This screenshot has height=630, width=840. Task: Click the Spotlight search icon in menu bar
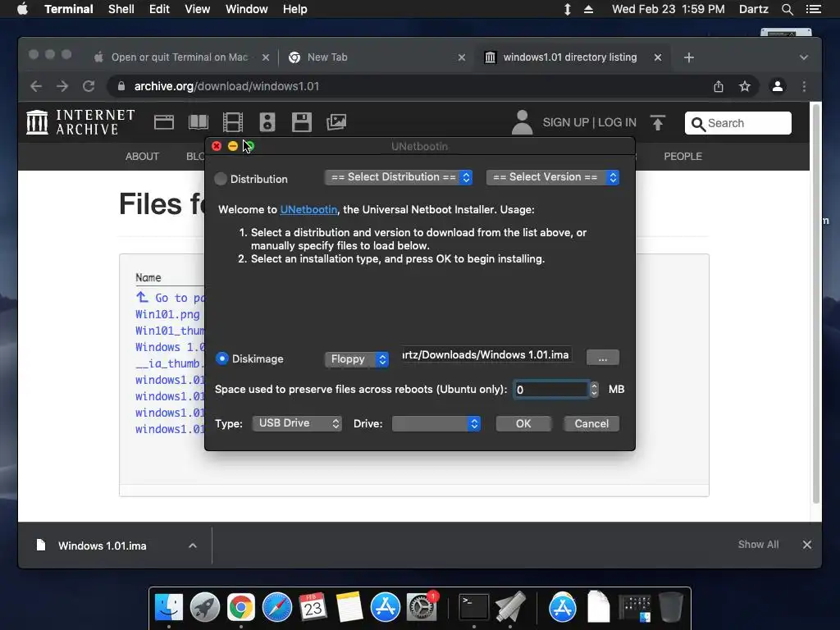[x=787, y=9]
